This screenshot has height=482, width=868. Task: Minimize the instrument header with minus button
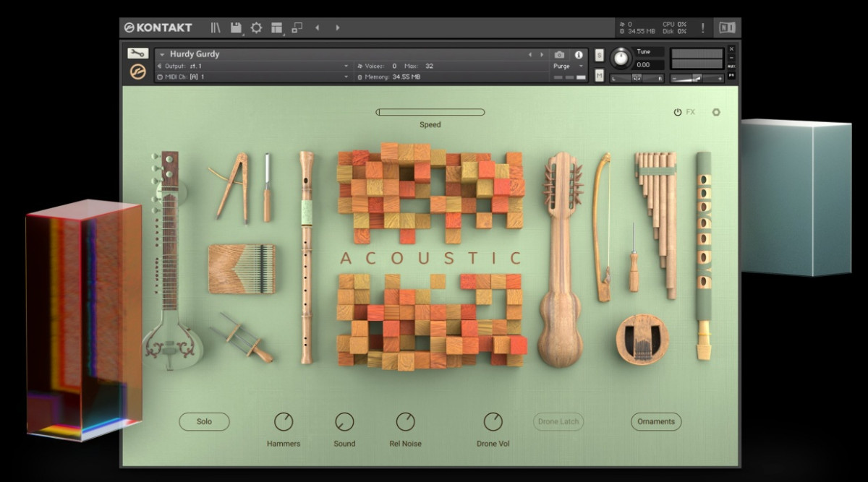[731, 58]
